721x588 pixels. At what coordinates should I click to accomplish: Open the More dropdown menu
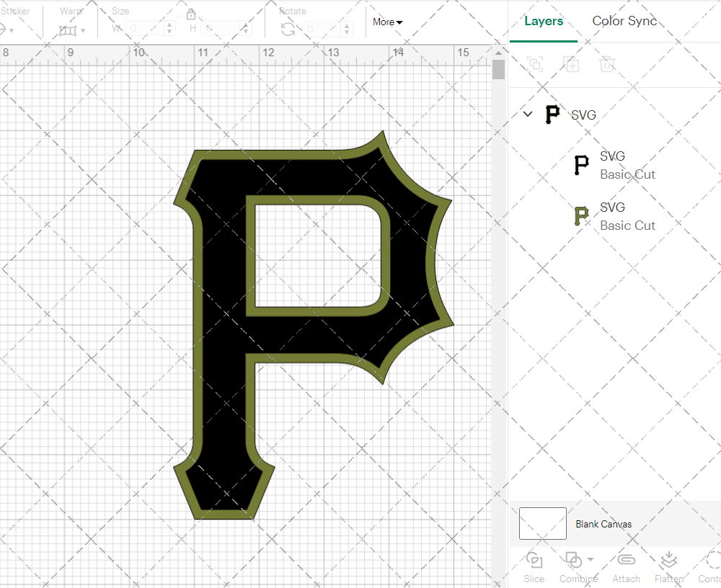(x=387, y=22)
